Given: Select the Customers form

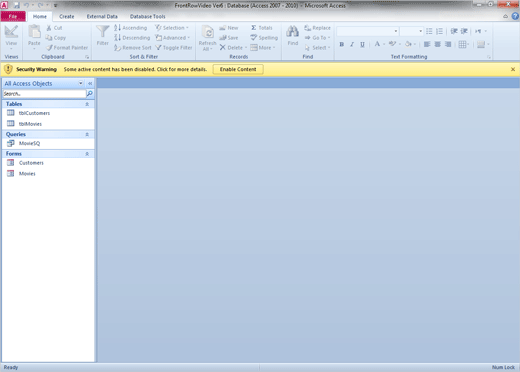Looking at the screenshot, I should pos(48,163).
